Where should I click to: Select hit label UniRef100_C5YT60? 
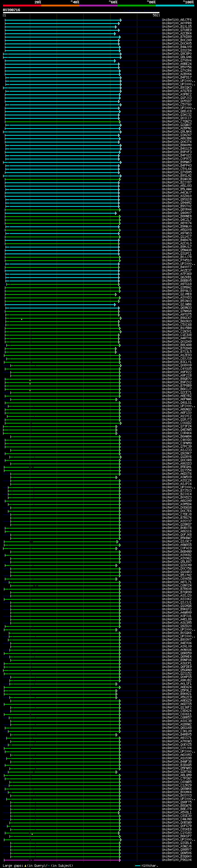point(177,104)
